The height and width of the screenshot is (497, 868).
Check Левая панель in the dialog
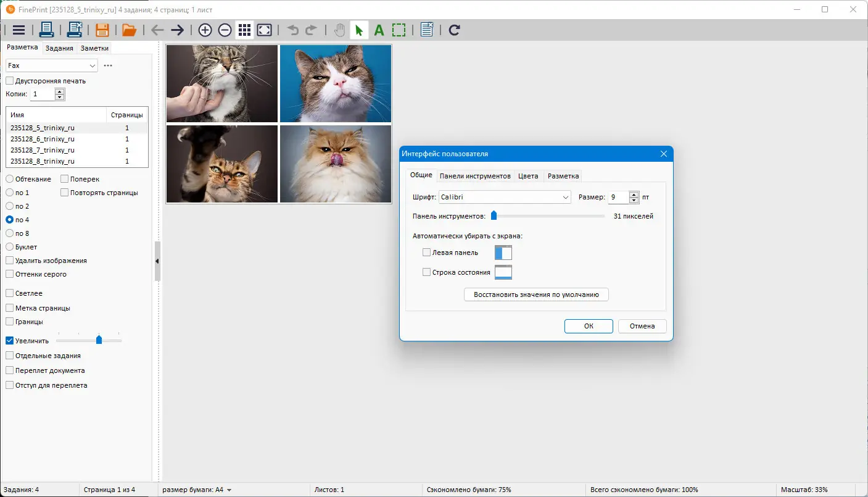pyautogui.click(x=426, y=253)
